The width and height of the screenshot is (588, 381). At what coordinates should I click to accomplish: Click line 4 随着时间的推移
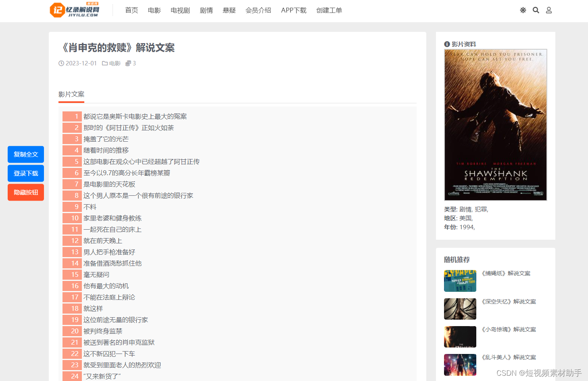[x=106, y=151]
